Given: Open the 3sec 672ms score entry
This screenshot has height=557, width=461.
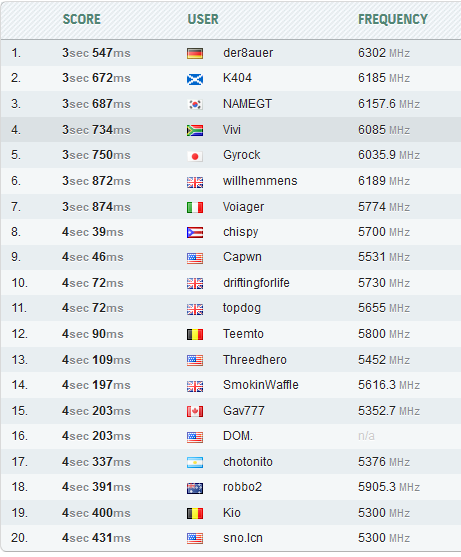Looking at the screenshot, I should point(96,78).
